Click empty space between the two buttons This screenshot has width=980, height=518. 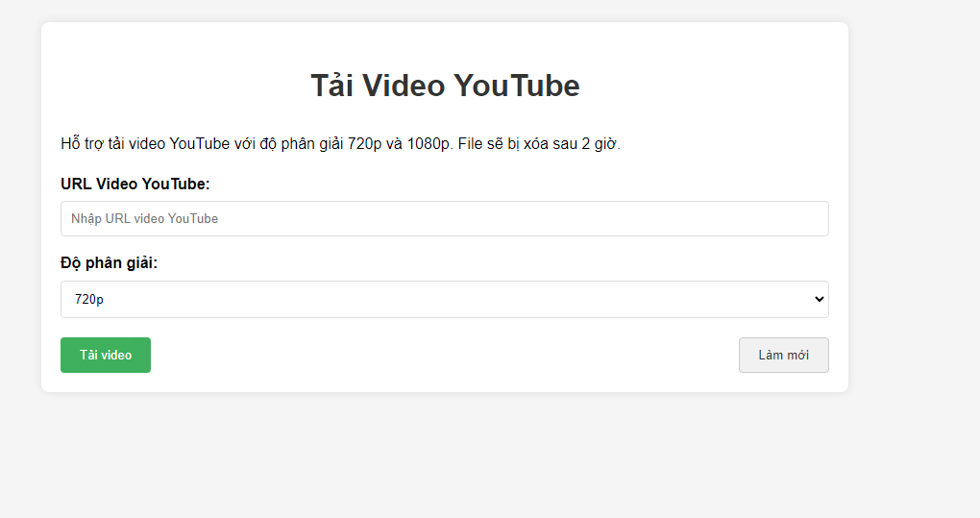point(442,355)
